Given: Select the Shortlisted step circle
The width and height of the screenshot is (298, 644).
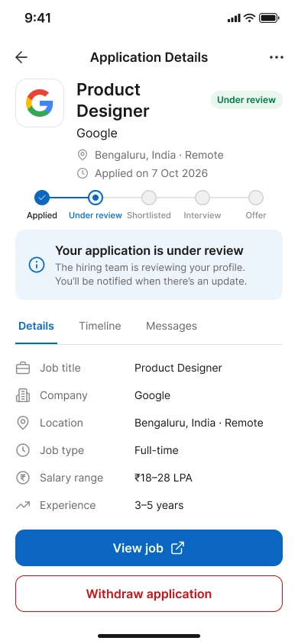Looking at the screenshot, I should click(x=149, y=198).
